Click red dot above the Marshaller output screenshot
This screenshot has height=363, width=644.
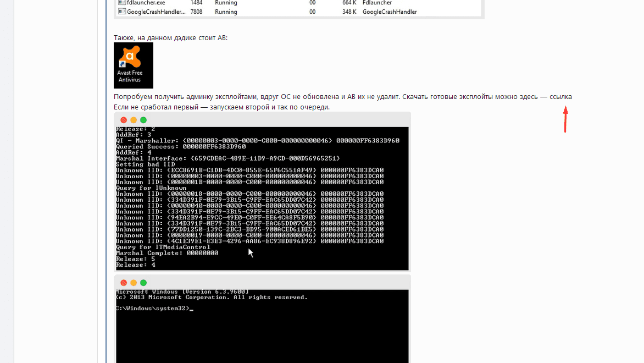point(124,120)
